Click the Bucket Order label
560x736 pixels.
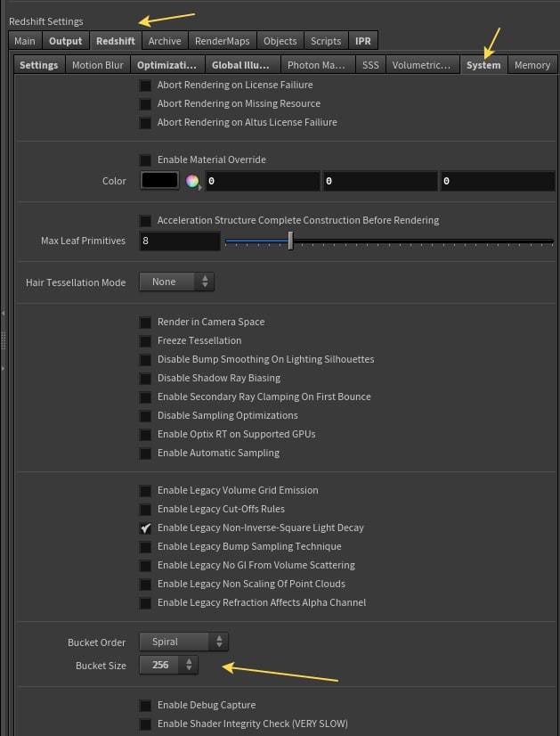tap(97, 642)
